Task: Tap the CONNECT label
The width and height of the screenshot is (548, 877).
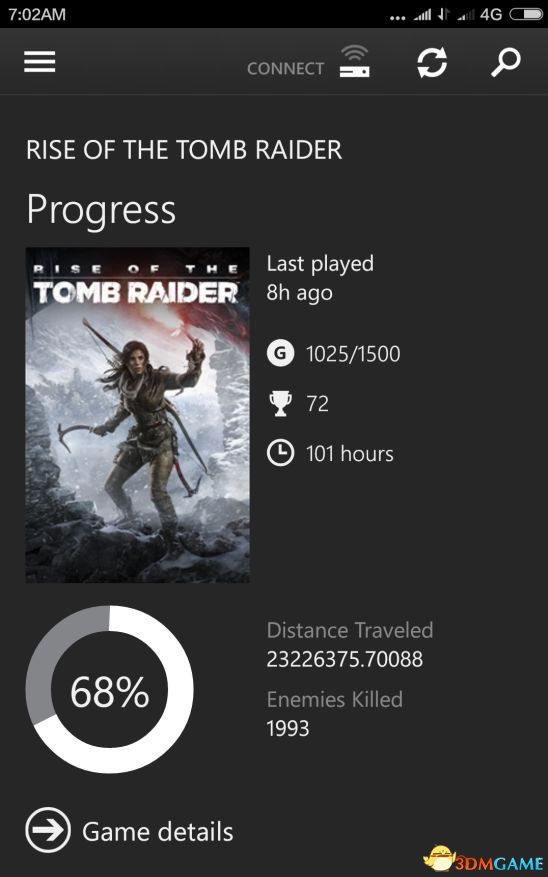Action: pos(285,69)
